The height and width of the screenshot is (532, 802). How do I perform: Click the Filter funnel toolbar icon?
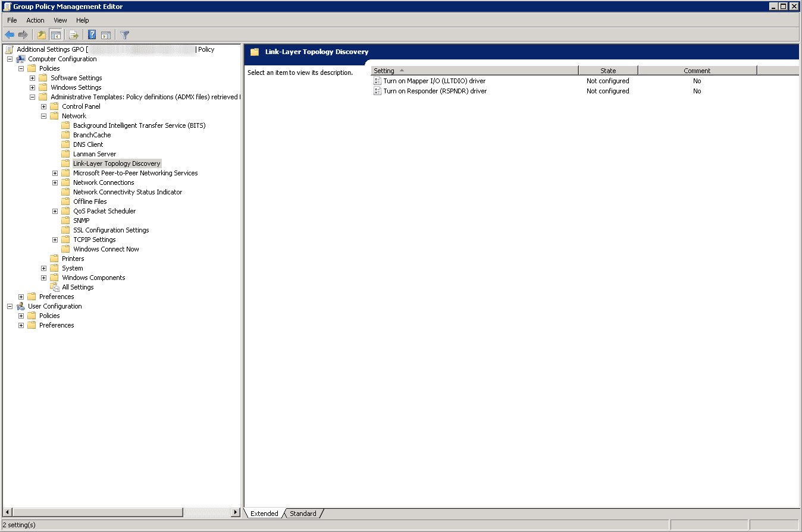click(x=124, y=35)
